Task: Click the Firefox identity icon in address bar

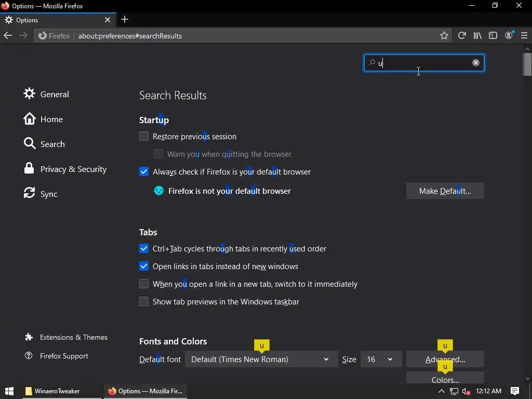Action: [43, 36]
